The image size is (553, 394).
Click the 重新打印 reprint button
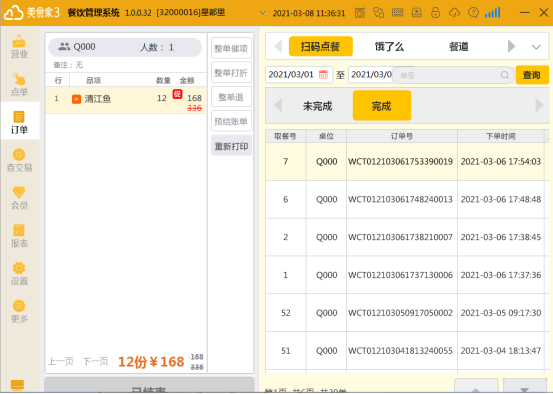pos(231,146)
